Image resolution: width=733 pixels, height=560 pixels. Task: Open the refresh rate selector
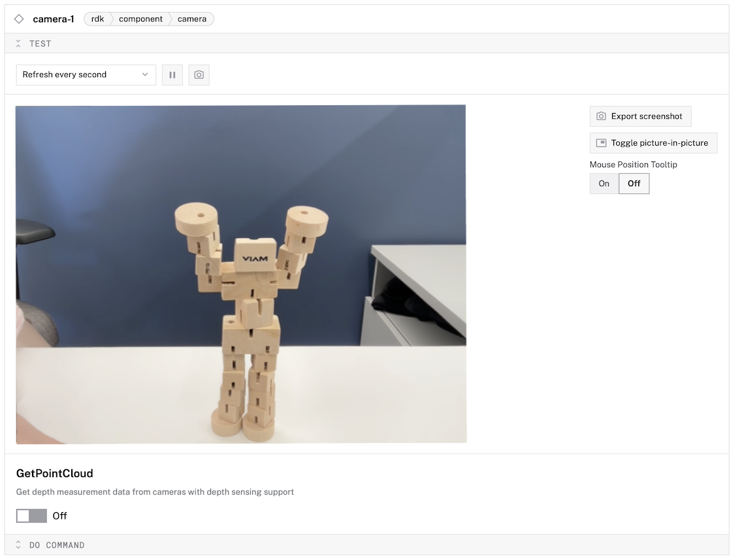pos(86,74)
